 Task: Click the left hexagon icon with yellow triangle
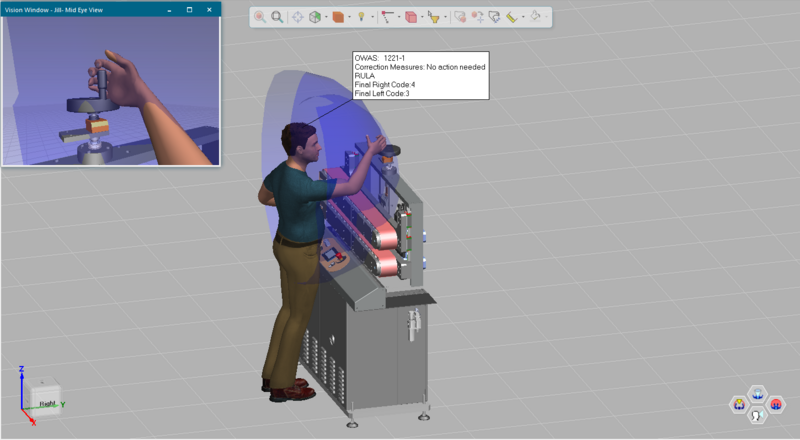739,405
